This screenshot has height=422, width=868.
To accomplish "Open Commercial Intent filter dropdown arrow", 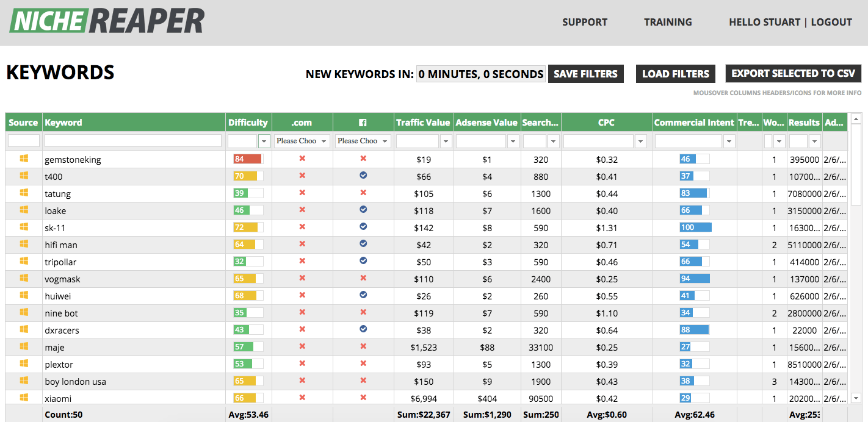I will point(729,141).
